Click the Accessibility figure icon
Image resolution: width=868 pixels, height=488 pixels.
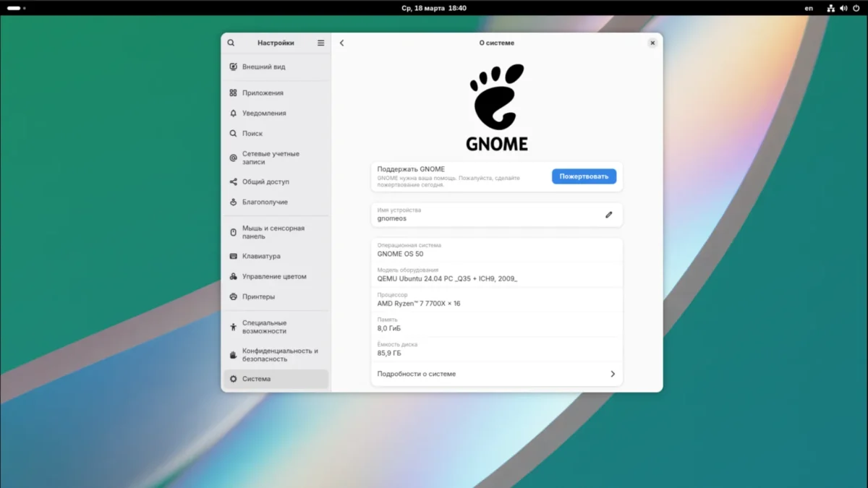pyautogui.click(x=233, y=327)
